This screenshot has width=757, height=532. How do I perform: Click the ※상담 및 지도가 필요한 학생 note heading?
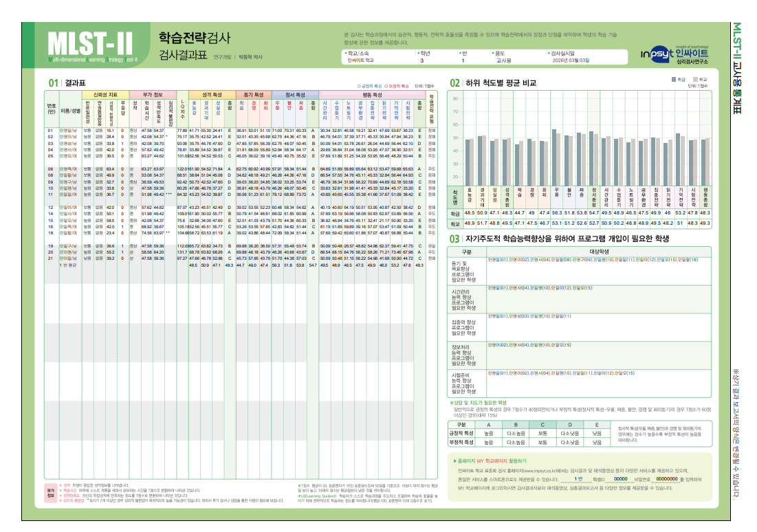pyautogui.click(x=479, y=403)
